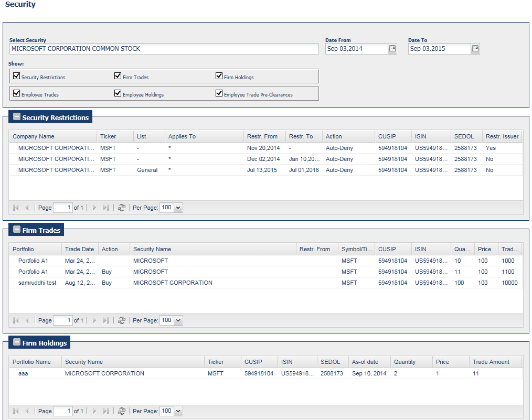Image resolution: width=532 pixels, height=420 pixels.
Task: Go to previous page in Firm Holdings
Action: (x=27, y=411)
